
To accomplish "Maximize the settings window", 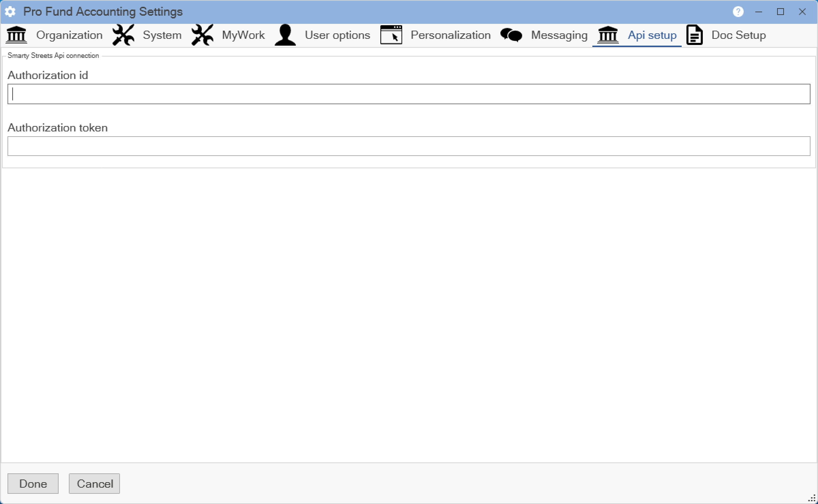I will pyautogui.click(x=780, y=12).
